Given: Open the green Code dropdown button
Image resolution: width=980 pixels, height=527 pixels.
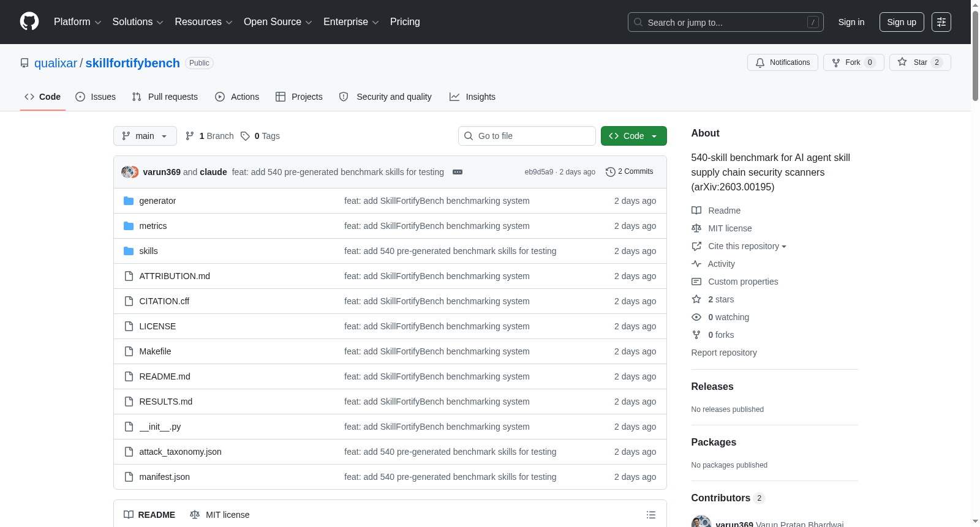Looking at the screenshot, I should (x=634, y=136).
